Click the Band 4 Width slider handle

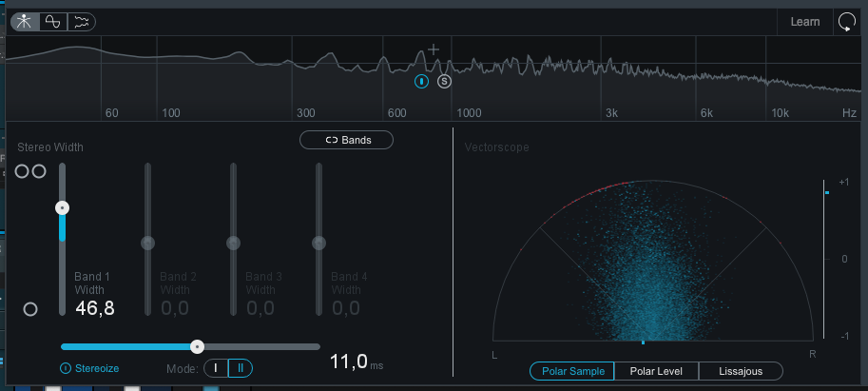(318, 243)
